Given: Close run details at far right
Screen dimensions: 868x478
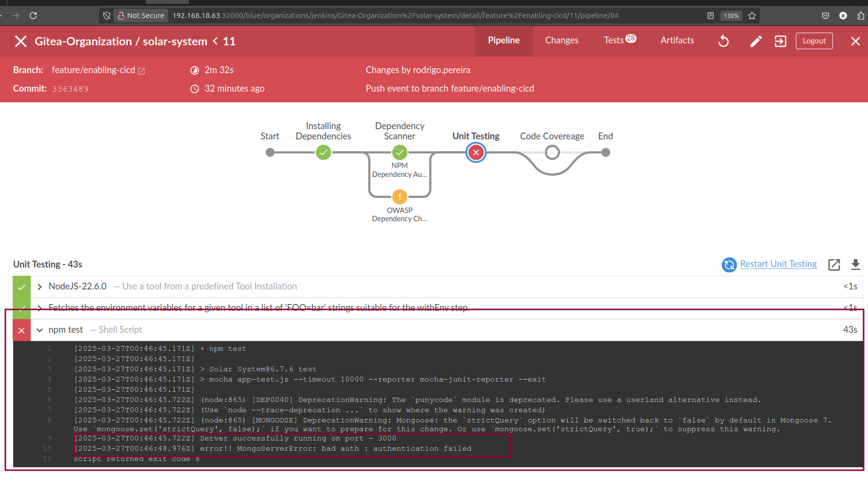Looking at the screenshot, I should pyautogui.click(x=855, y=41).
